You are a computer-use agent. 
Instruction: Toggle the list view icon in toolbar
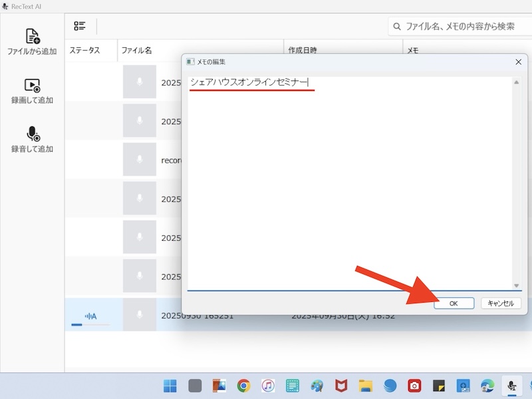80,26
